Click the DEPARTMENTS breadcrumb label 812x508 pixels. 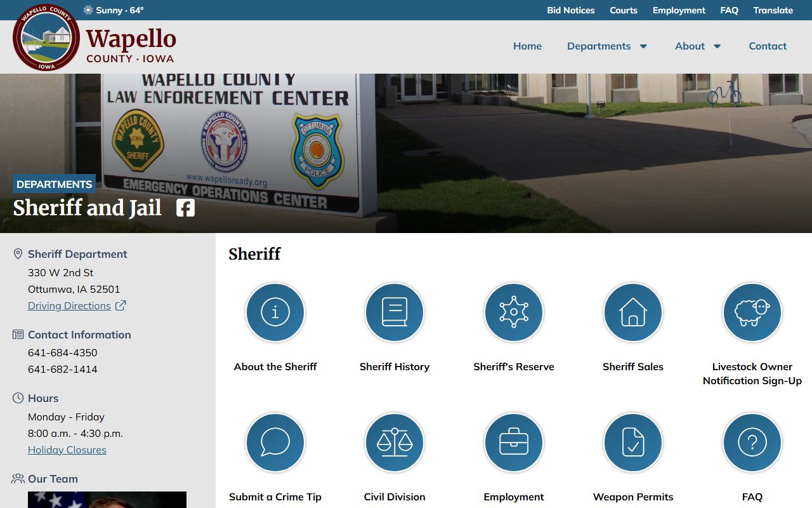[54, 184]
